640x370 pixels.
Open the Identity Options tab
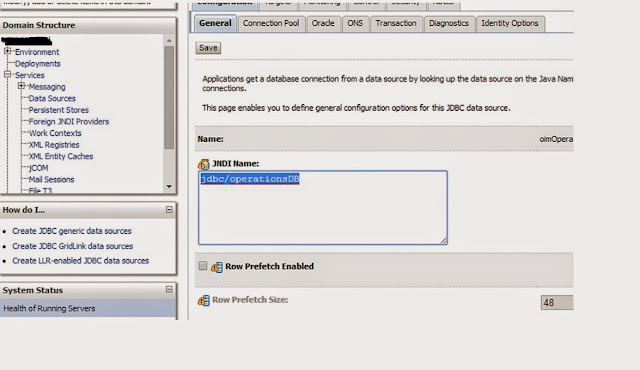pos(510,23)
